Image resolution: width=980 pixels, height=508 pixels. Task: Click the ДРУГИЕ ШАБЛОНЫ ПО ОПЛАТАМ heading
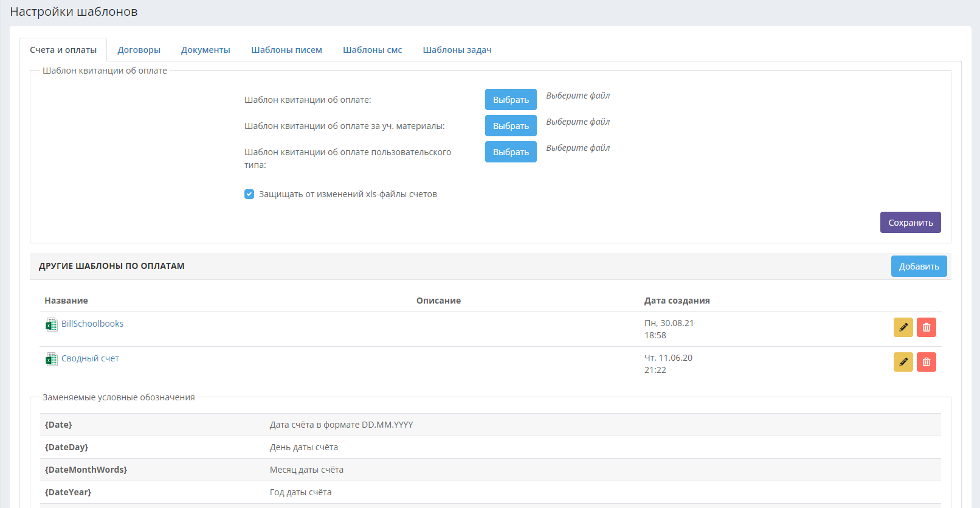(112, 266)
